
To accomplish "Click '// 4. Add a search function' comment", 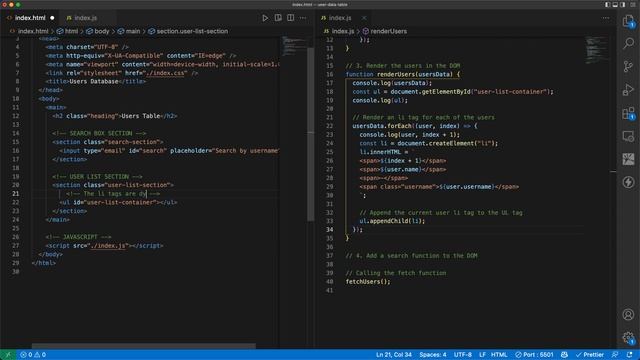I will tap(411, 256).
